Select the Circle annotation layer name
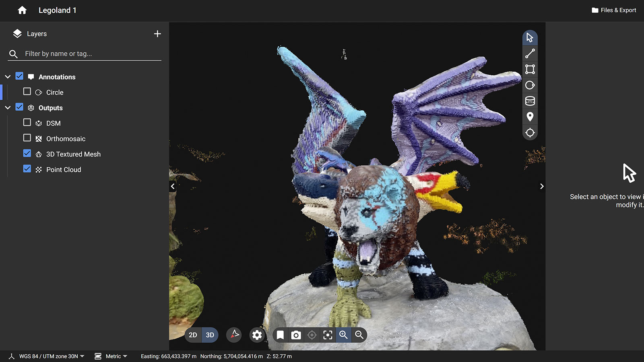The height and width of the screenshot is (362, 644). (x=55, y=93)
